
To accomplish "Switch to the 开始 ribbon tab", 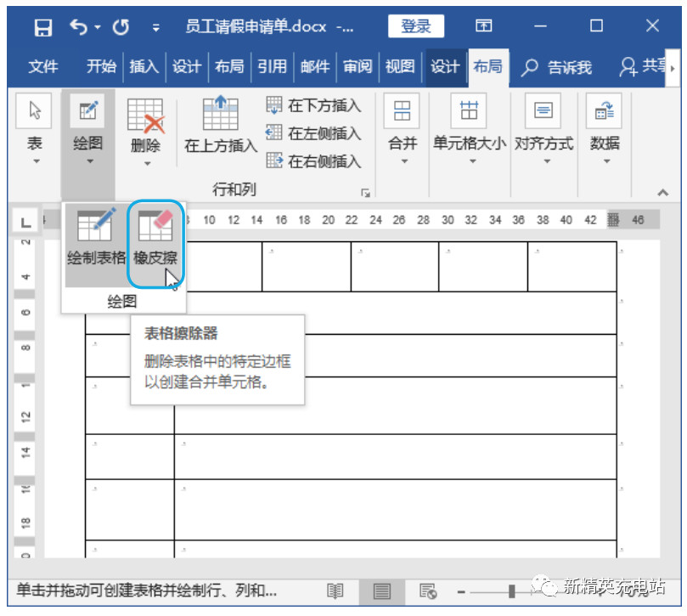I will click(x=100, y=66).
